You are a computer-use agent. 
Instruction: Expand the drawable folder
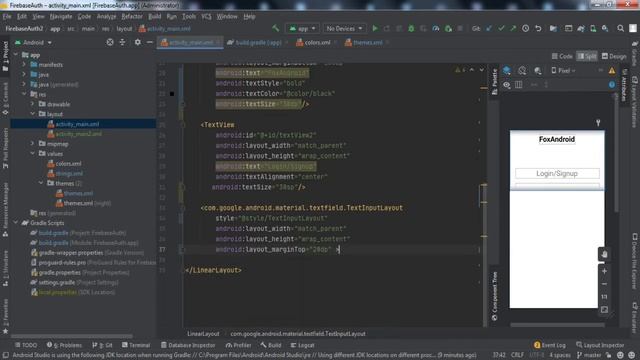coord(32,104)
